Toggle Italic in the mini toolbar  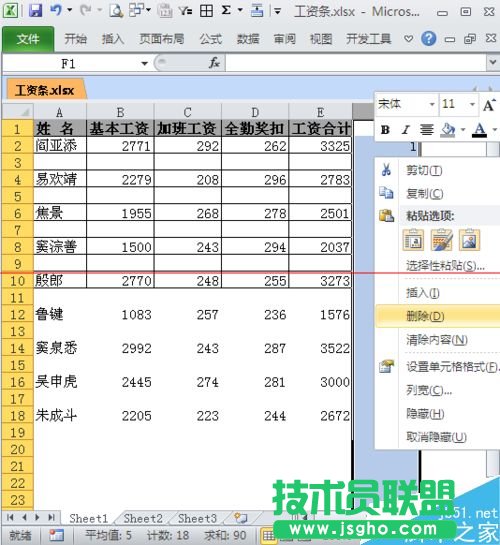pyautogui.click(x=405, y=130)
